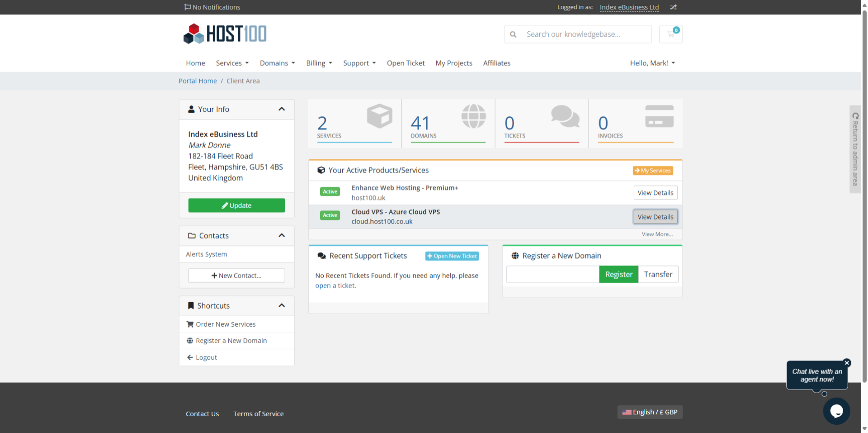Open the live chat bubble launcher
Viewport: 868px width, 433px height.
pos(836,411)
